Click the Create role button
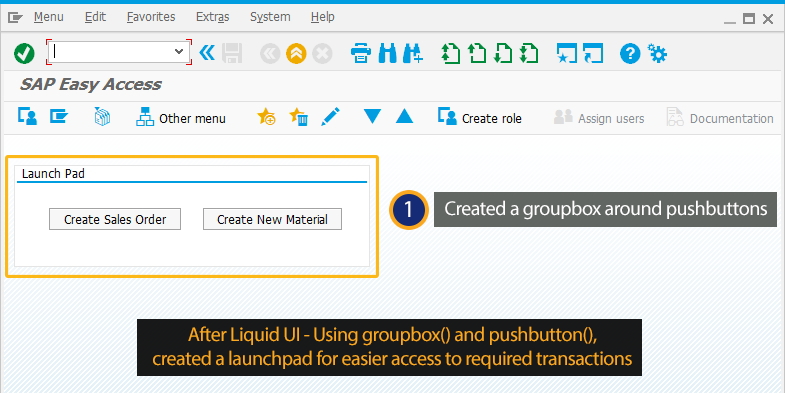 pos(480,118)
